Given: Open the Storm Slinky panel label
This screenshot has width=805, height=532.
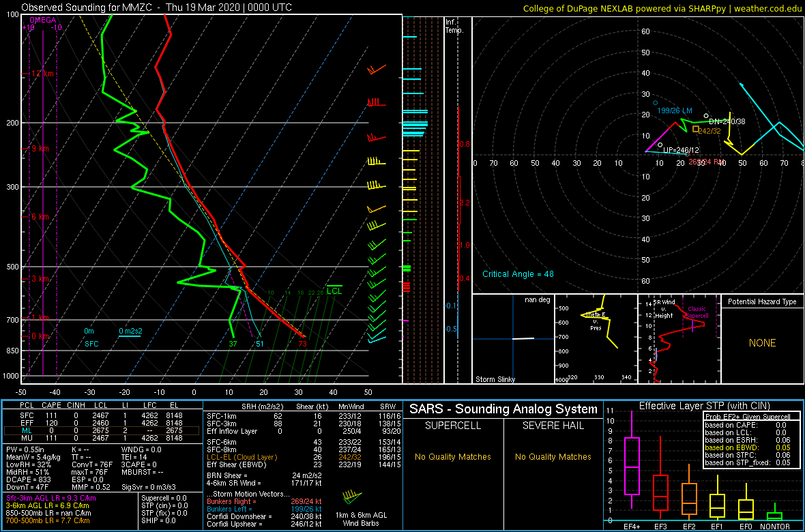Looking at the screenshot, I should (x=495, y=379).
